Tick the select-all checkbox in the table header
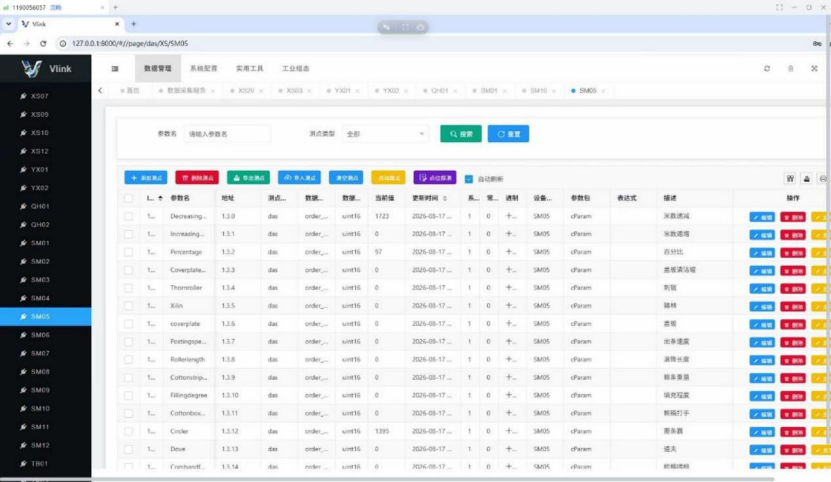The image size is (831, 482). coord(128,198)
